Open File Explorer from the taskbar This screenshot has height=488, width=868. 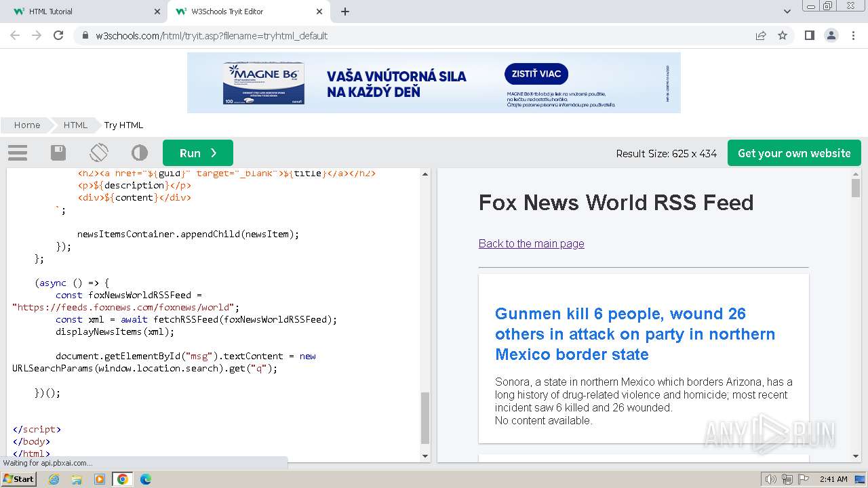[77, 479]
